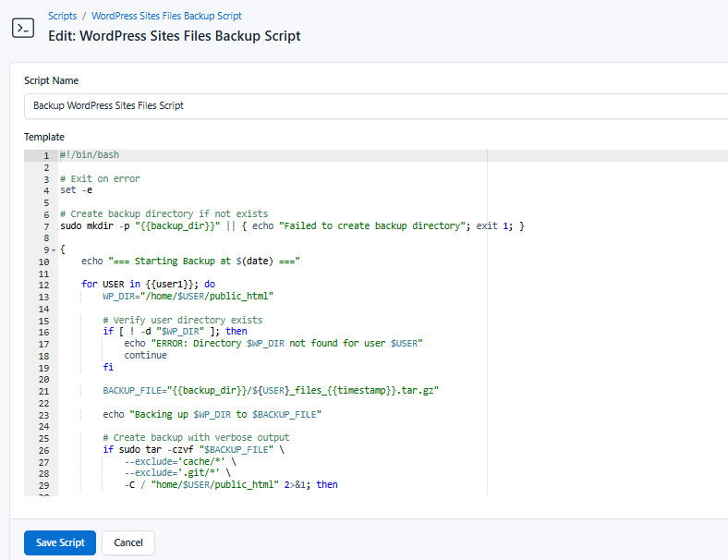
Task: Focus the Script Name input field
Action: (x=376, y=106)
